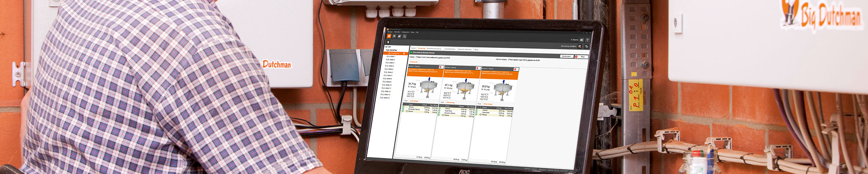Click the filter funnel icon beside alarms
This screenshot has height=174, width=868.
click(587, 40)
